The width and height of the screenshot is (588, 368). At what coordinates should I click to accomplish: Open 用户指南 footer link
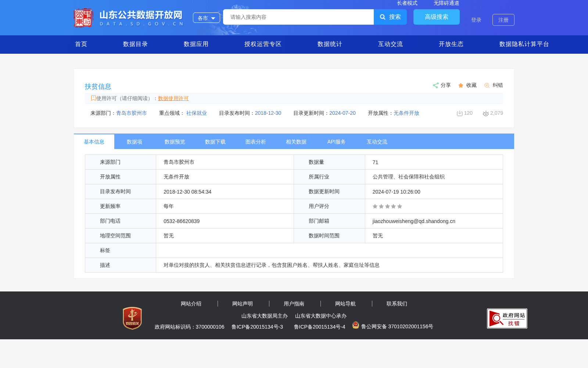294,304
